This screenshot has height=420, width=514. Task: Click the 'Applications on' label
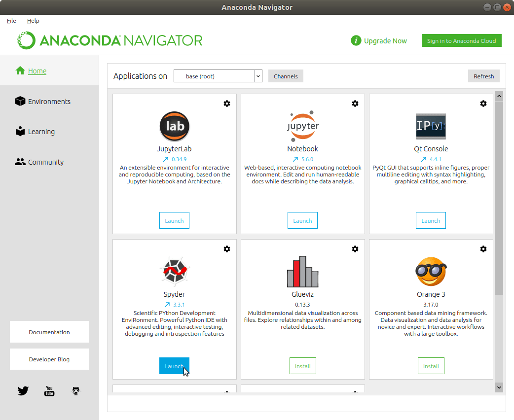pyautogui.click(x=140, y=76)
